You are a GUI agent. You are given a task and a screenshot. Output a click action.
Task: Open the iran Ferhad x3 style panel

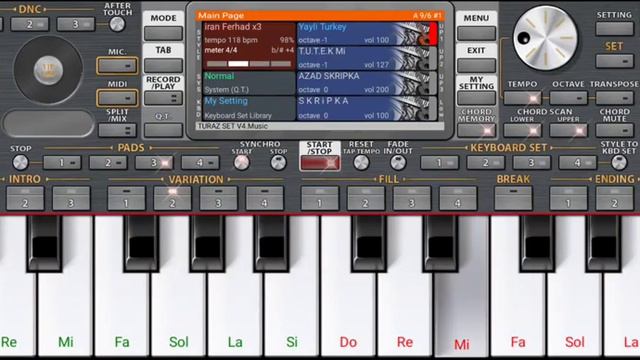tap(249, 46)
